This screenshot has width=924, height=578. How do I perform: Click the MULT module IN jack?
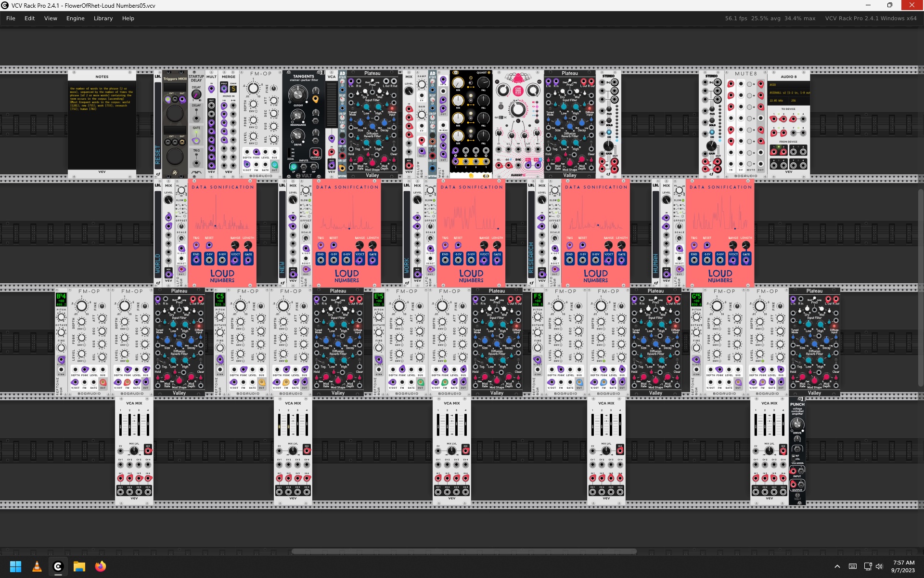tap(211, 89)
